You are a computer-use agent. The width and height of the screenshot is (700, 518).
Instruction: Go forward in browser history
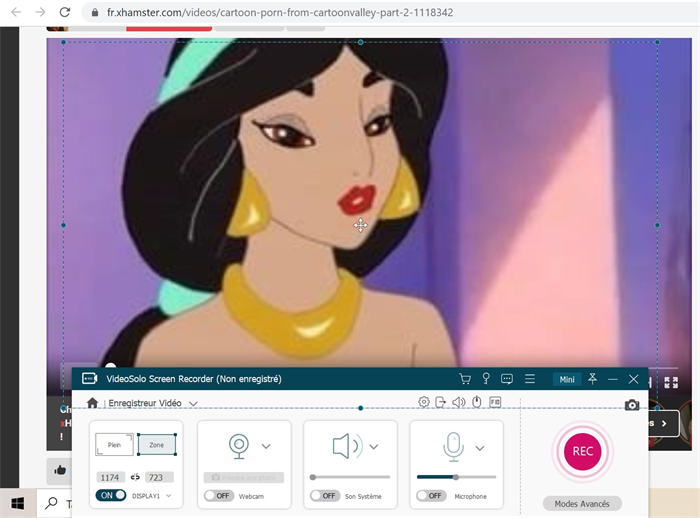pos(41,12)
